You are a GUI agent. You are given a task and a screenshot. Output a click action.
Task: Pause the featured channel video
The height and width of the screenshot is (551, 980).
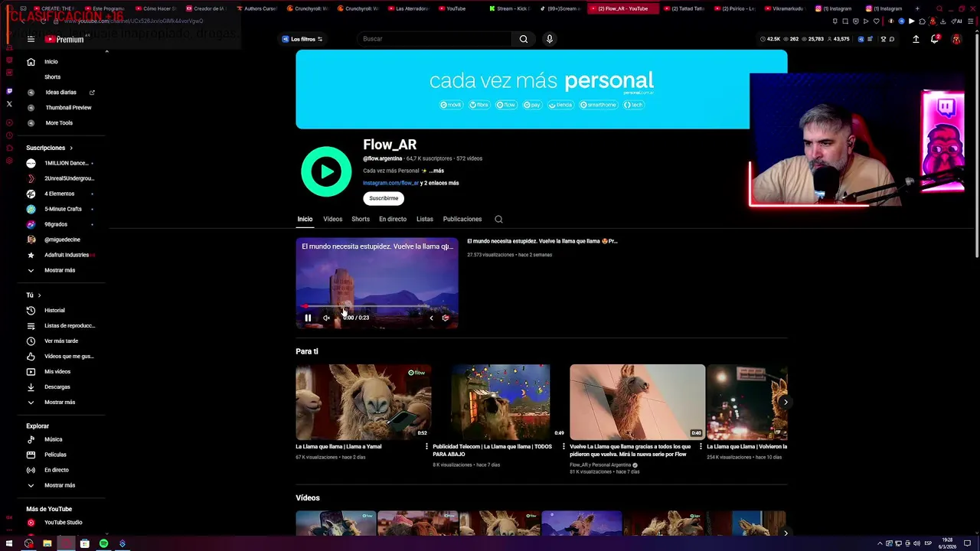pos(308,318)
